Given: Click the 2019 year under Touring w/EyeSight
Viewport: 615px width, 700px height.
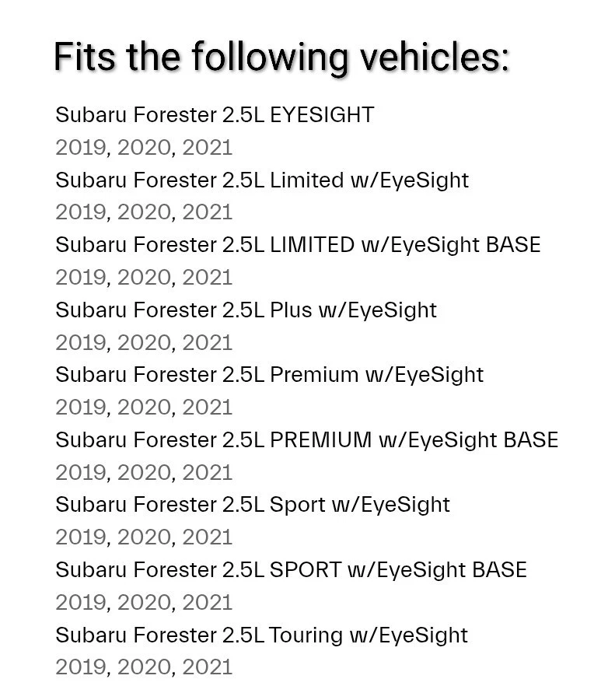Looking at the screenshot, I should pyautogui.click(x=81, y=667).
